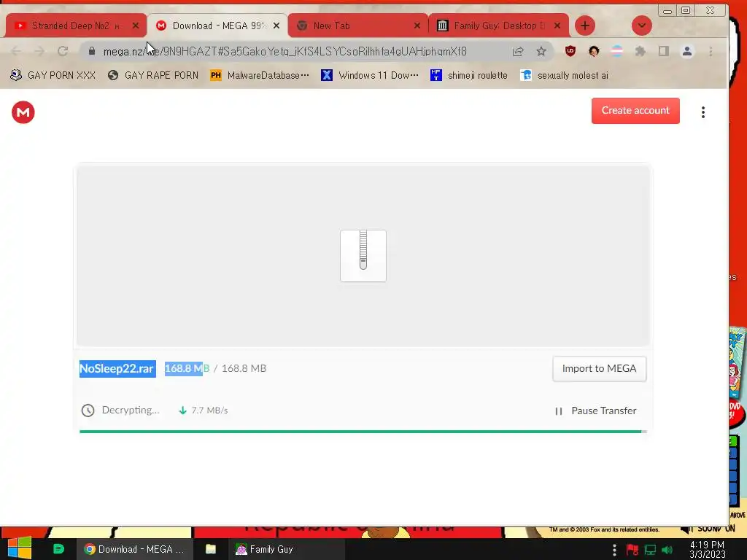This screenshot has width=747, height=560.
Task: Close the New Tab tab
Action: pos(417,26)
